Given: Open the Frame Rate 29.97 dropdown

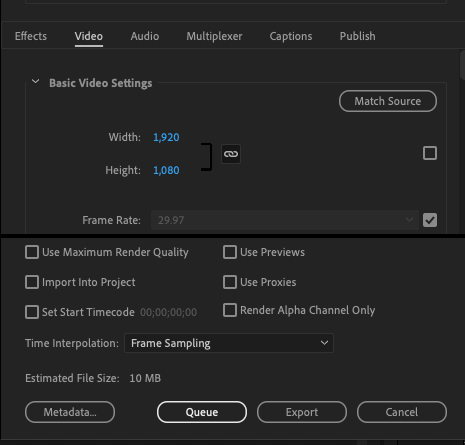Looking at the screenshot, I should 285,220.
